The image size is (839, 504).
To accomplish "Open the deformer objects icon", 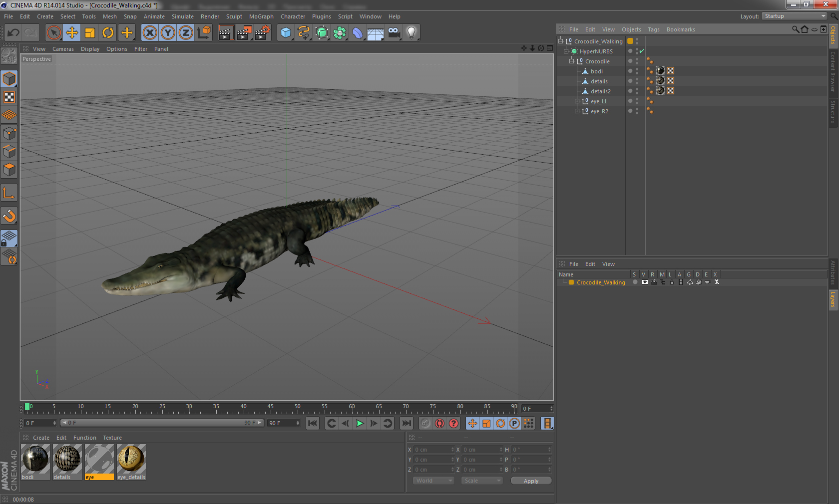I will 358,33.
